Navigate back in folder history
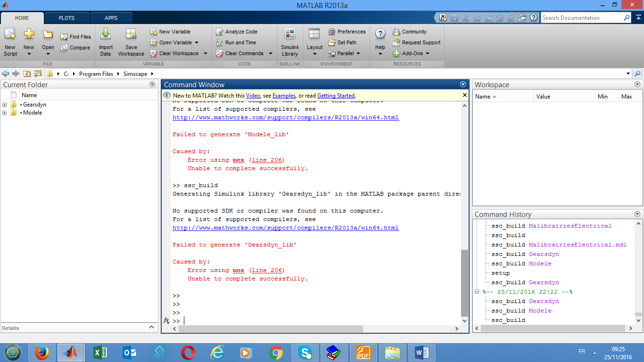The height and width of the screenshot is (362, 644). [6, 74]
